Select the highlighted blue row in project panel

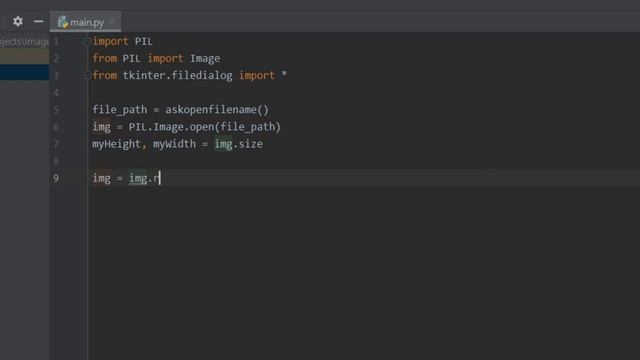[x=24, y=73]
